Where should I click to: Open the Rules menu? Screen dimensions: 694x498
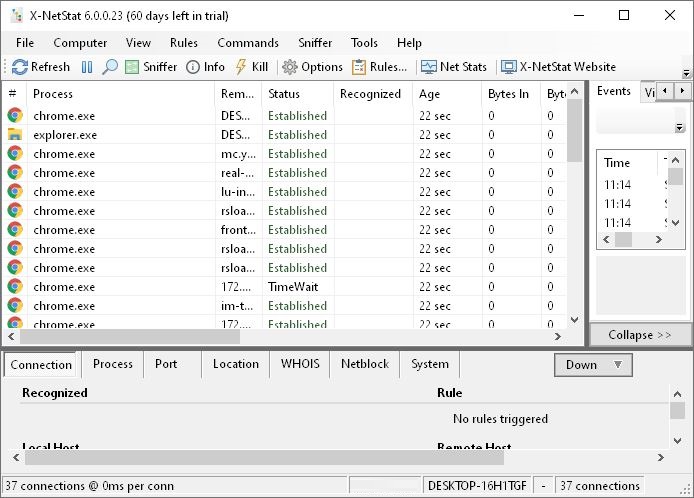pos(184,43)
